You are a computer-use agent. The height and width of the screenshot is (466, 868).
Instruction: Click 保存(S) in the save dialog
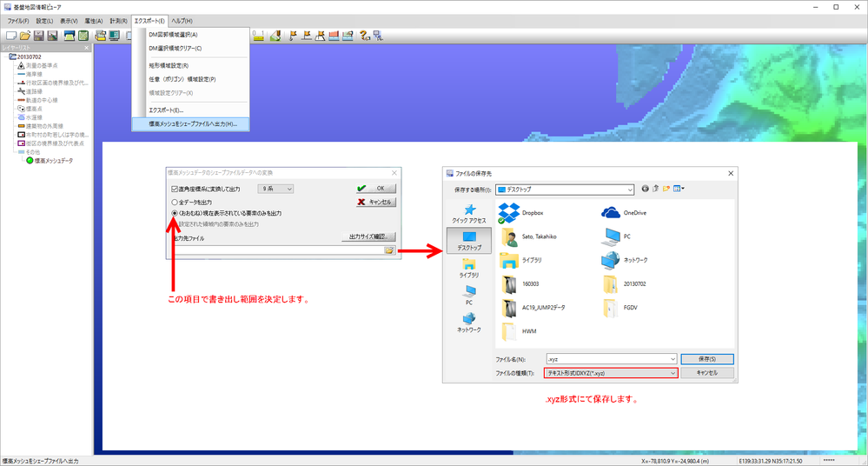click(x=707, y=359)
